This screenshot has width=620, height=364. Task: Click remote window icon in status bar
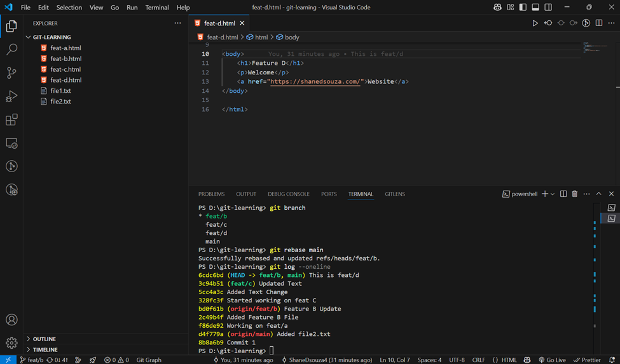[x=8, y=360]
